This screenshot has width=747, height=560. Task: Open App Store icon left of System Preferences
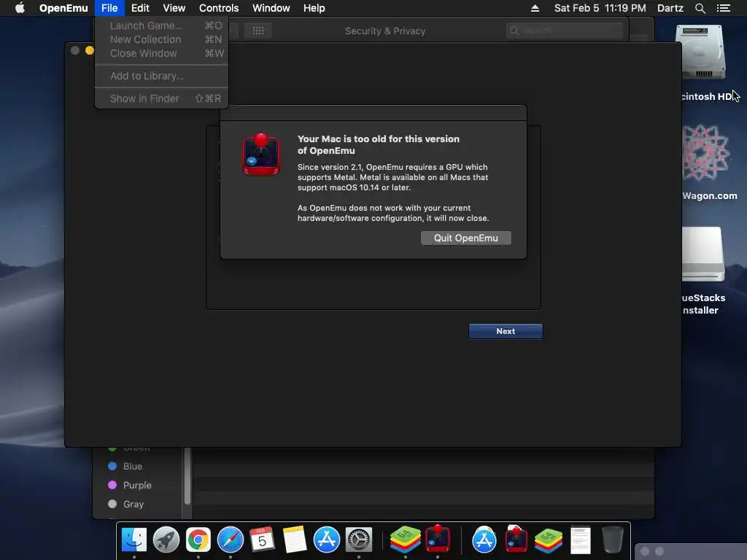click(x=326, y=540)
